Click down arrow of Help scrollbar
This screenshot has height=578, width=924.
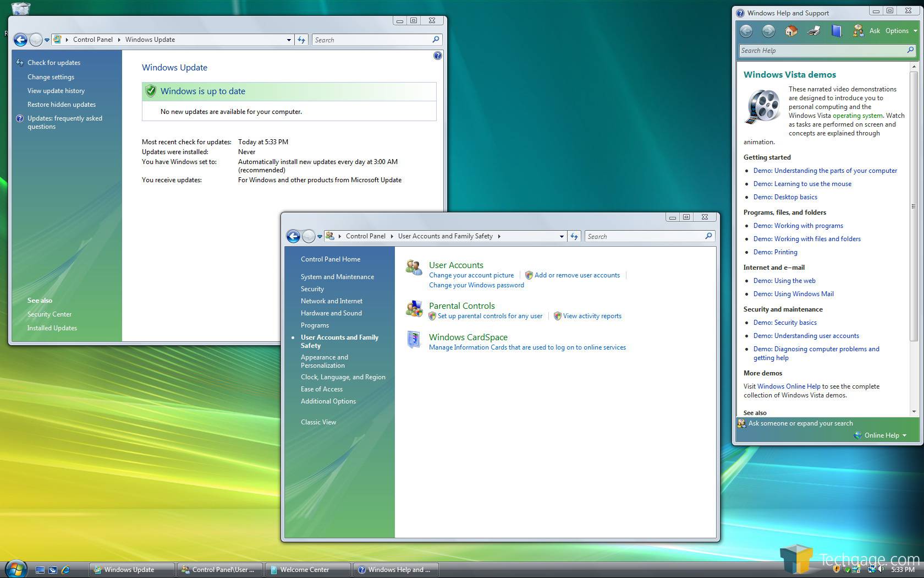point(914,411)
